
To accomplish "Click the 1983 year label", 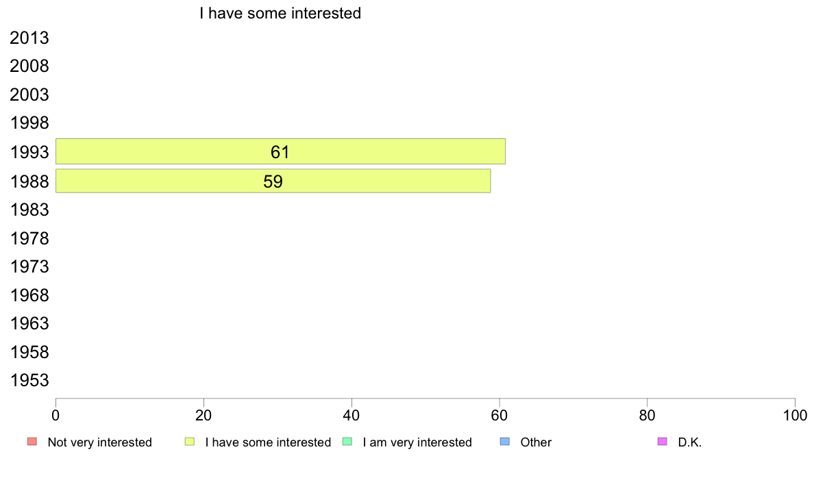I will click(29, 210).
